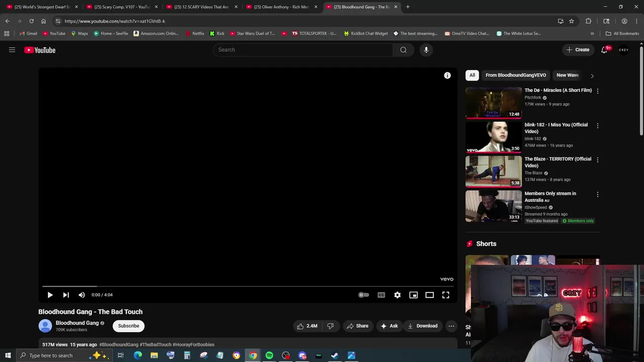Screen dimensions: 644x362
Task: Toggle autoplay switch in player
Action: 363,295
